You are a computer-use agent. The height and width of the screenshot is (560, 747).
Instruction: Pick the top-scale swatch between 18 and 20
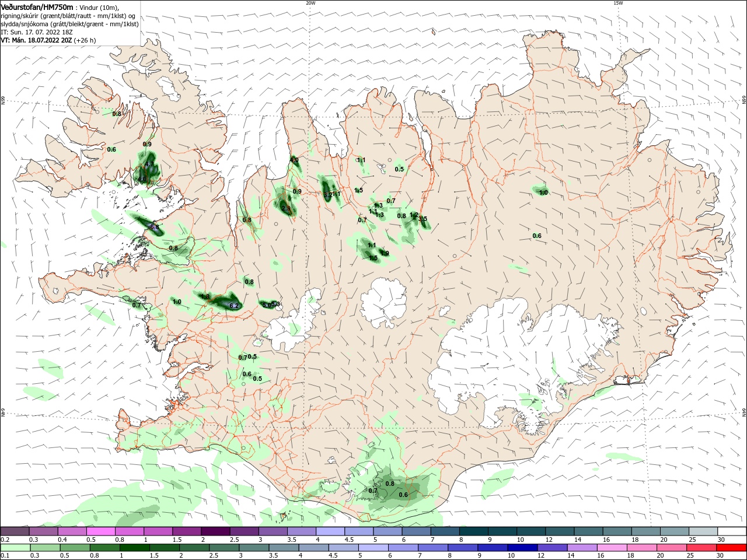[646, 531]
